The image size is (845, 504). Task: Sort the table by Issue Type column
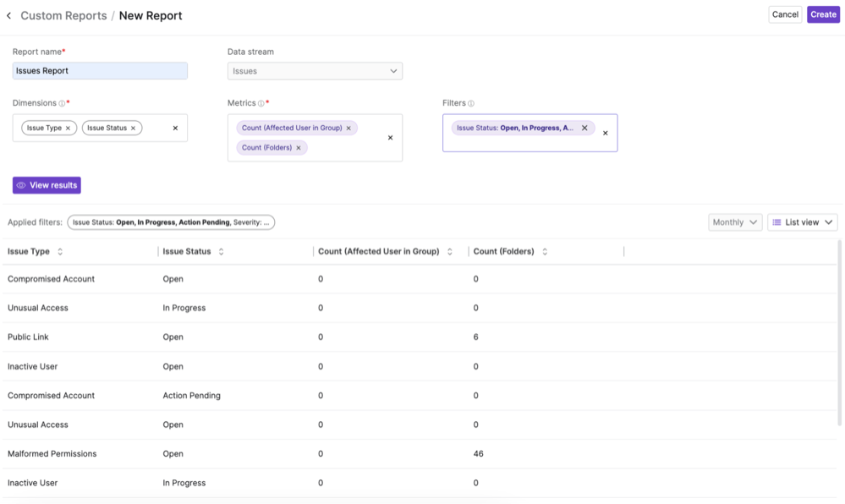60,252
